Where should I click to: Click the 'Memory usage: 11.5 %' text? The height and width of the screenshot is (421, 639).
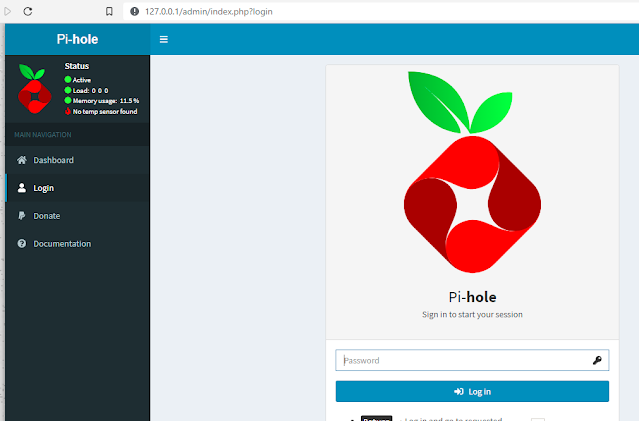(106, 101)
